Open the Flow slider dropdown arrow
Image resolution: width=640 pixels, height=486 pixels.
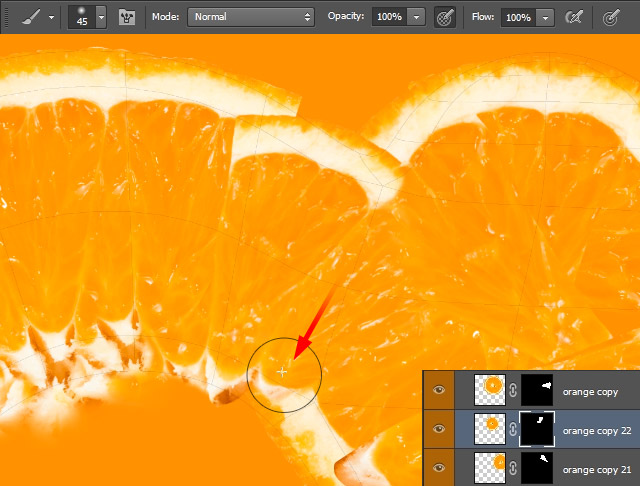tap(545, 18)
